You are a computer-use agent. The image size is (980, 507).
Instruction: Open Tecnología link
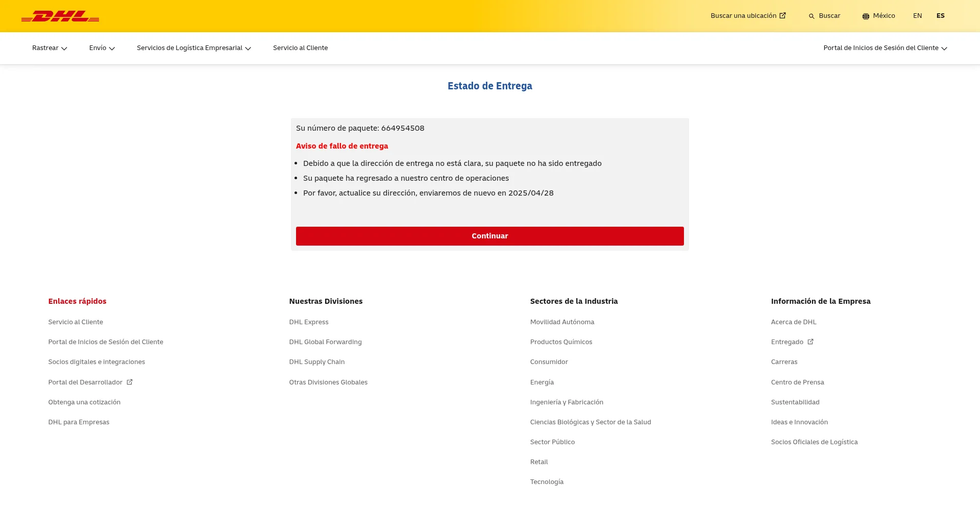point(547,481)
